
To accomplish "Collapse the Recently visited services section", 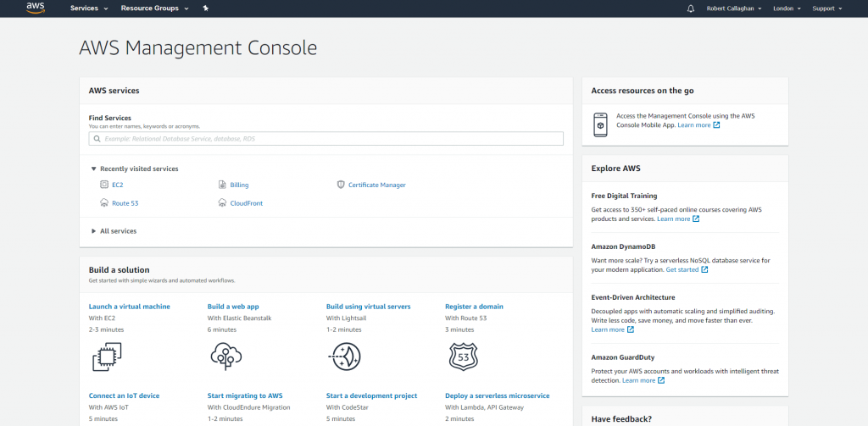I will [x=135, y=169].
